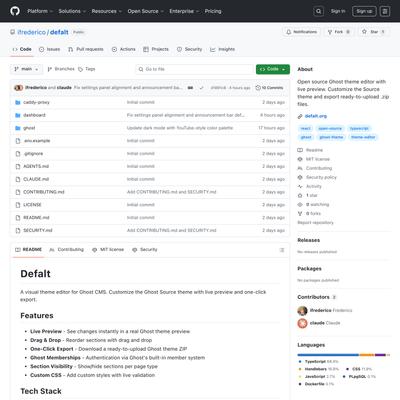The width and height of the screenshot is (400, 400).
Task: Select the Code tab
Action: click(x=22, y=49)
